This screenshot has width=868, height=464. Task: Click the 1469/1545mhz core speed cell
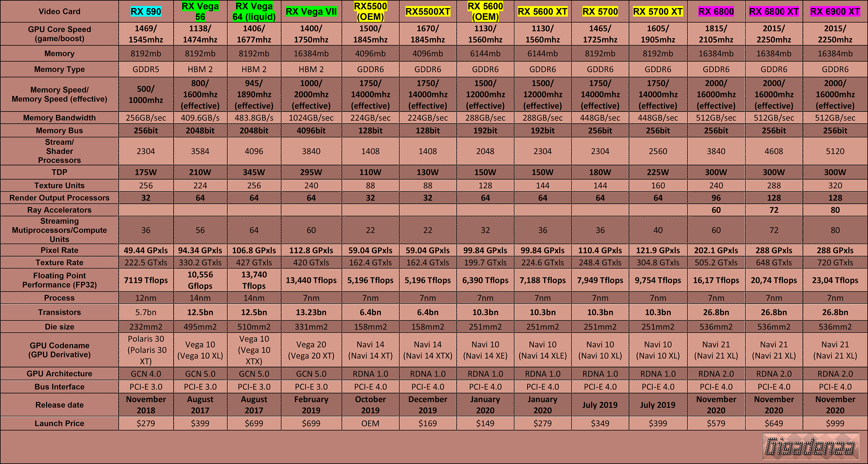[146, 34]
